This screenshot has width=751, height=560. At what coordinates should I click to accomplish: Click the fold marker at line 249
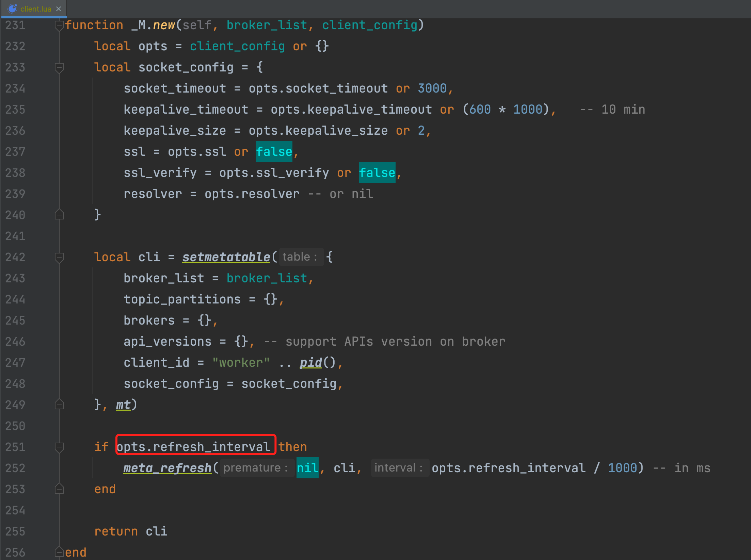point(59,404)
